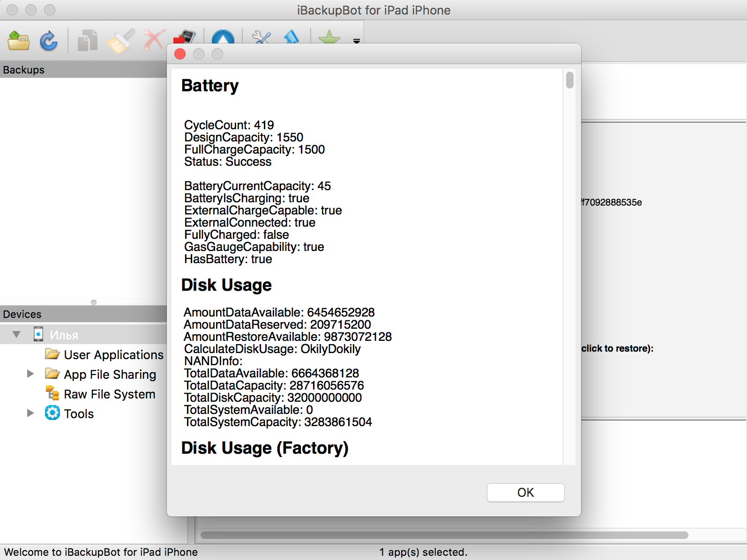The width and height of the screenshot is (747, 560).
Task: Click BatteryCurrentCapacity: 45 text
Action: click(x=257, y=186)
